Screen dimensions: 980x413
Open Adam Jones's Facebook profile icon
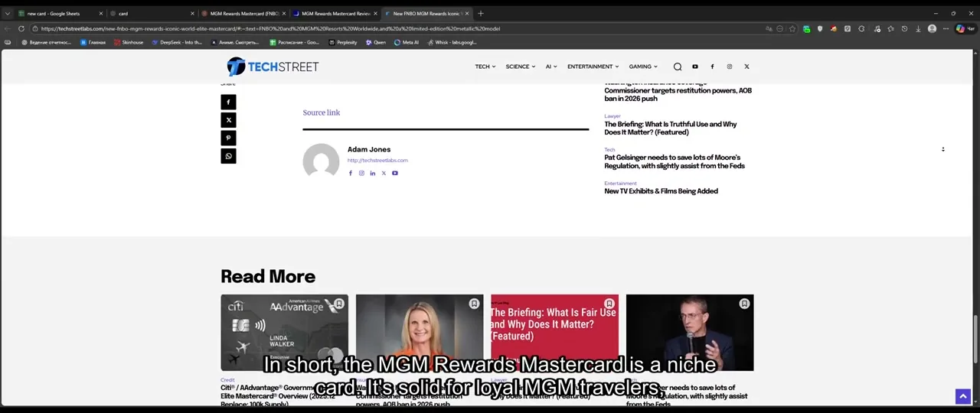pos(351,173)
